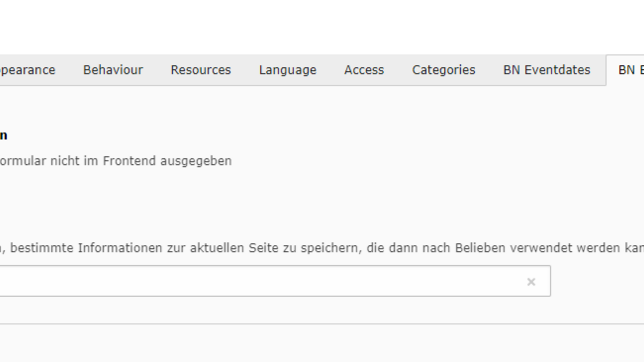The width and height of the screenshot is (644, 362).
Task: Open the Resources tab
Action: coord(201,70)
